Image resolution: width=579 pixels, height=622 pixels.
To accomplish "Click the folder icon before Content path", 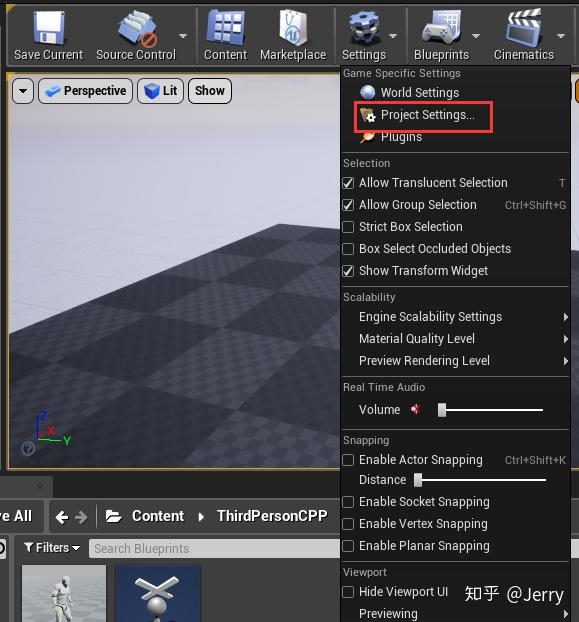I will 113,516.
